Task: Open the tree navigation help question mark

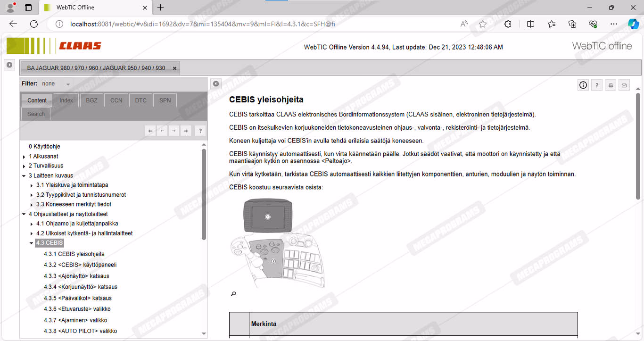Action: coord(200,131)
